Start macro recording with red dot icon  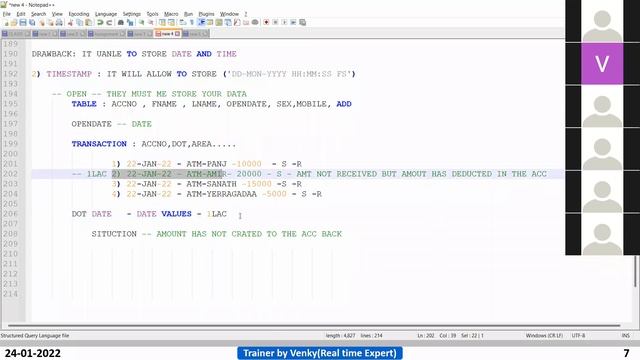tap(266, 22)
